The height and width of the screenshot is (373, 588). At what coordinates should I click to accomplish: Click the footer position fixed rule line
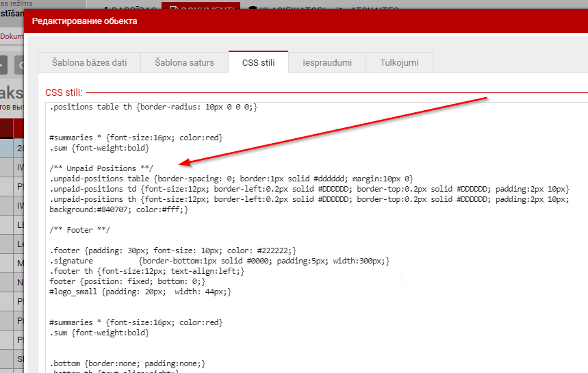(127, 281)
